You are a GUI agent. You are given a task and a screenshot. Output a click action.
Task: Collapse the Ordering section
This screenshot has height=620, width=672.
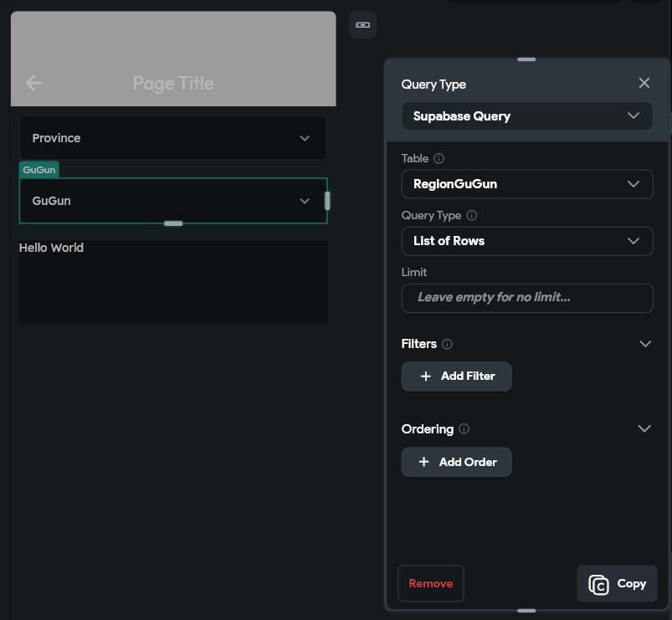[644, 428]
